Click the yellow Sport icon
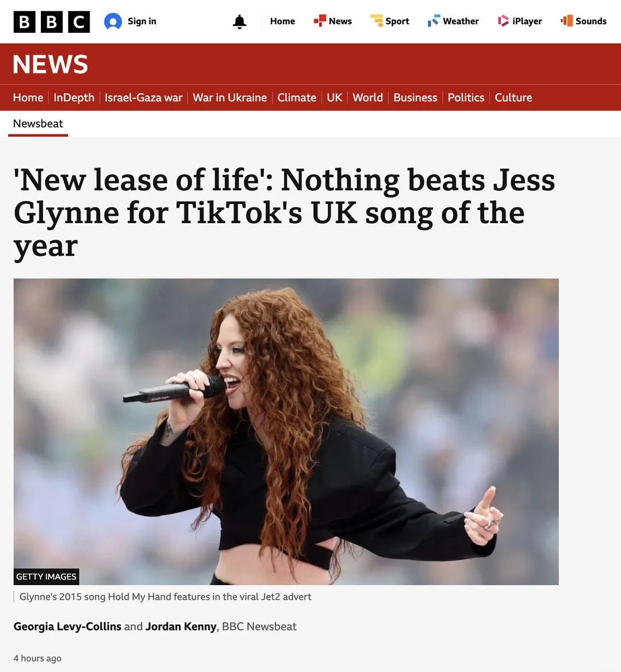Screen dimensions: 621x672 (377, 21)
